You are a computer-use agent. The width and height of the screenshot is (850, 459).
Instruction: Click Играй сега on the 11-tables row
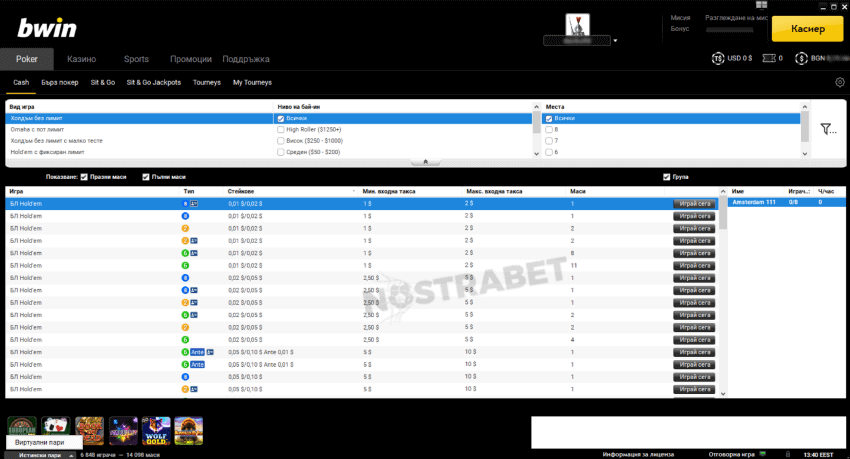pyautogui.click(x=694, y=266)
